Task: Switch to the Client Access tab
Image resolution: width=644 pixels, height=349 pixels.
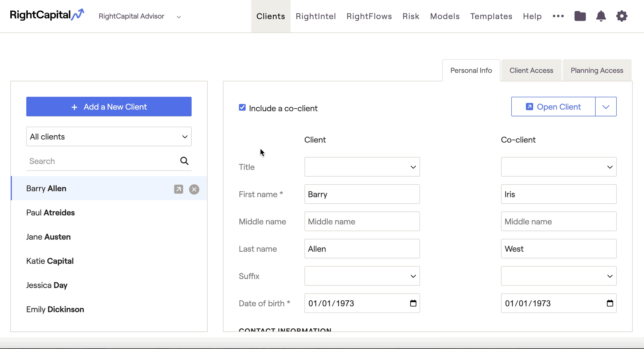Action: point(531,70)
